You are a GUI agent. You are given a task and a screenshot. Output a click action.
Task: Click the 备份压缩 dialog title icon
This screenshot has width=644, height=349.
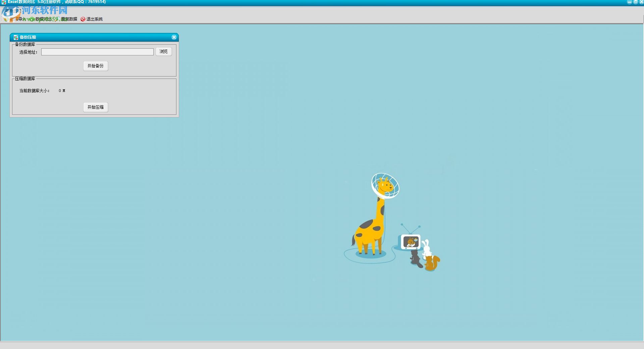point(16,37)
